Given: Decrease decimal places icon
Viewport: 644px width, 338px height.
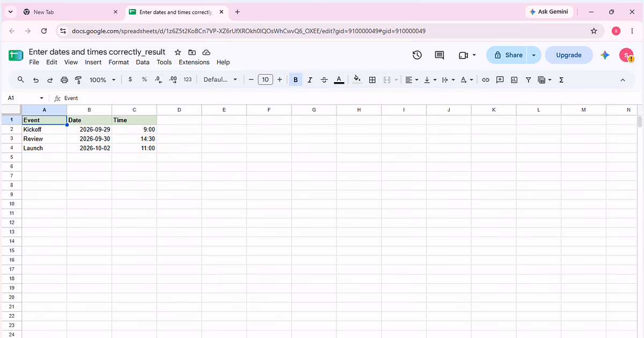Looking at the screenshot, I should (158, 79).
